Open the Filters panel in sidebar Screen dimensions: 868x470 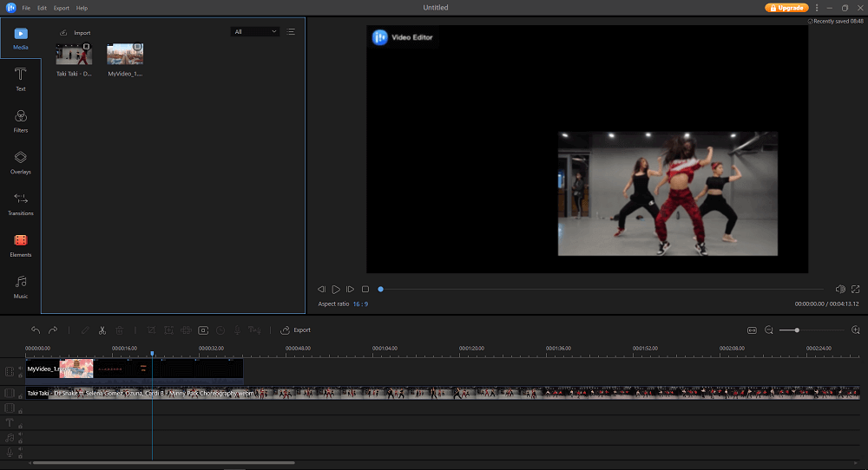[x=20, y=120]
